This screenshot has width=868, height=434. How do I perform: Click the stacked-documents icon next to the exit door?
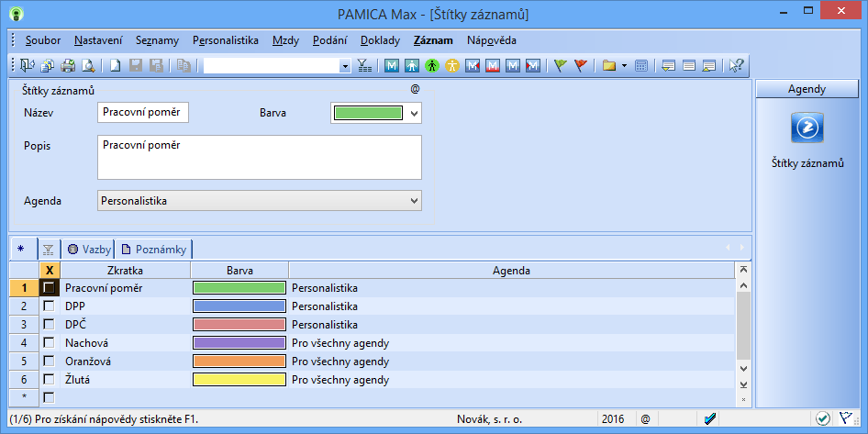coord(48,66)
